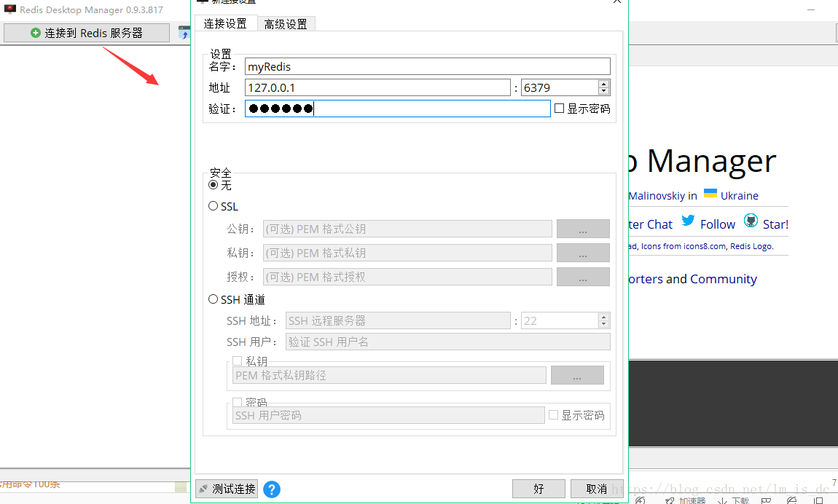Screen dimensions: 838x504
Task: Select the SSL security radio button
Action: coord(214,206)
